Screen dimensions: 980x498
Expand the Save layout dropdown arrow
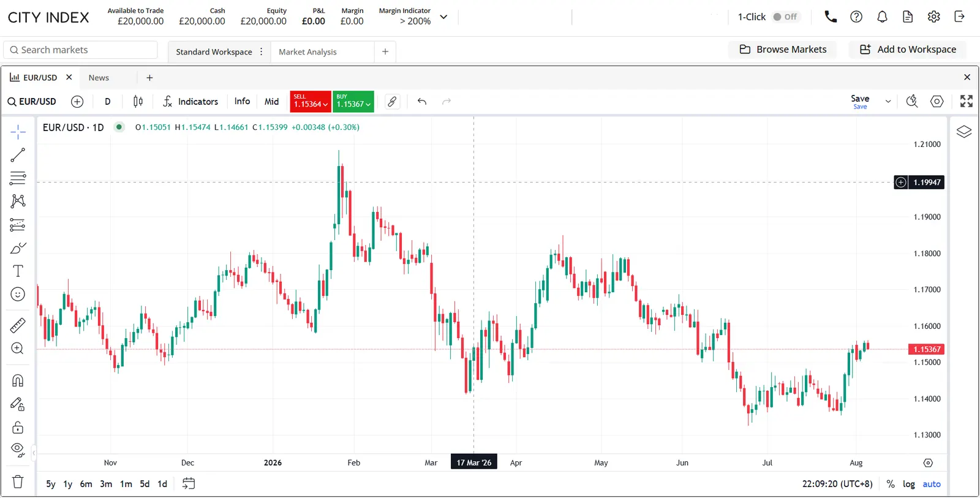tap(888, 102)
